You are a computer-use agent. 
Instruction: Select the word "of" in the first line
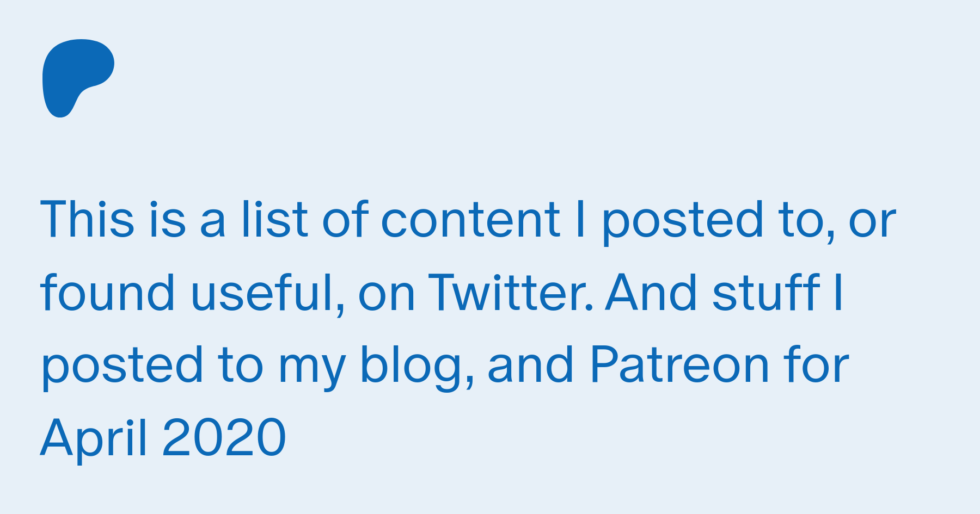(x=345, y=219)
